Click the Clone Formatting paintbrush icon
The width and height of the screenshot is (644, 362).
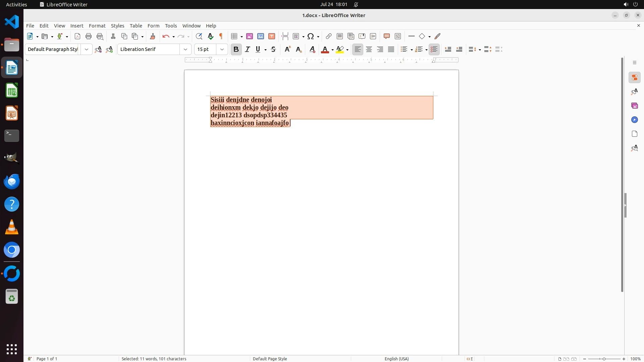[153, 37]
